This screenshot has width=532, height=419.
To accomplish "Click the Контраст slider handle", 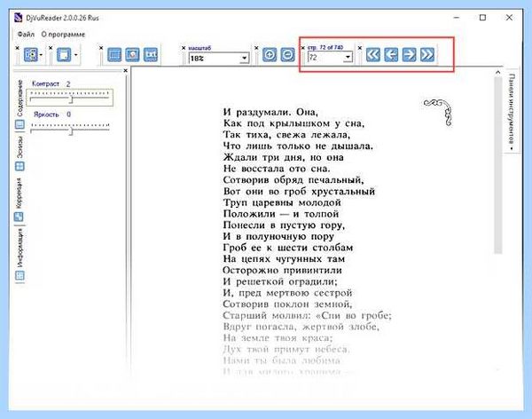I will pyautogui.click(x=71, y=99).
